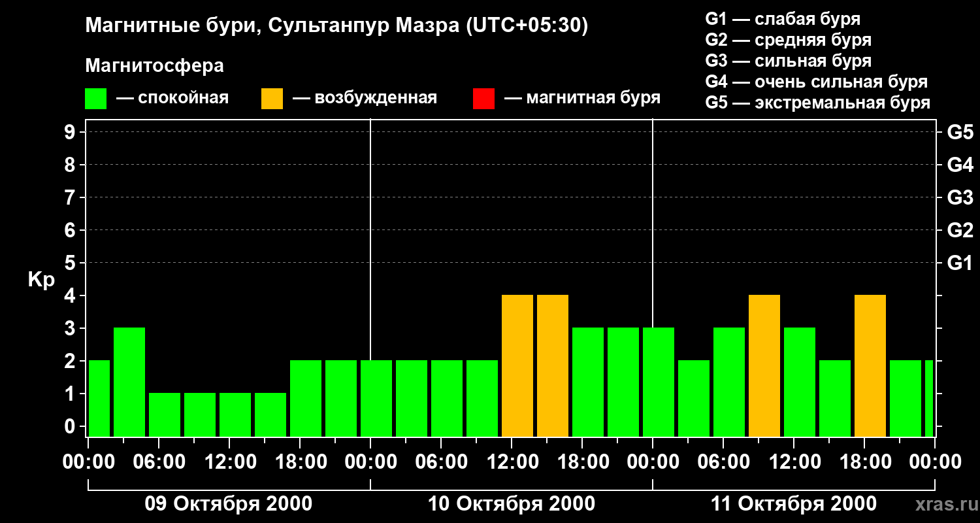980x523 pixels.
Task: Click the first bar of 09 October
Action: click(x=99, y=398)
